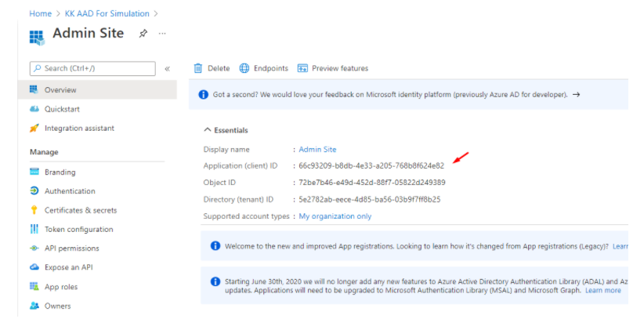Click the Application (client) ID value
This screenshot has height=330, width=644.
[x=371, y=166]
